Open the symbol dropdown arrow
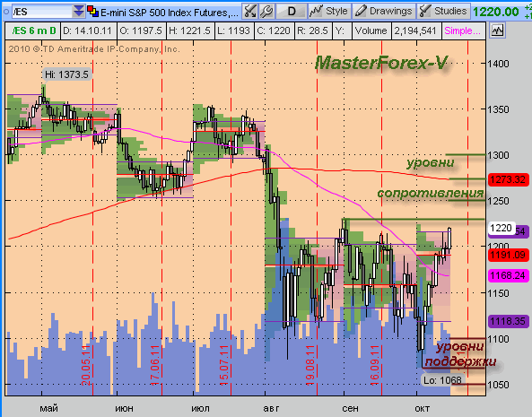Viewport: 532px width, 417px height. pos(79,12)
